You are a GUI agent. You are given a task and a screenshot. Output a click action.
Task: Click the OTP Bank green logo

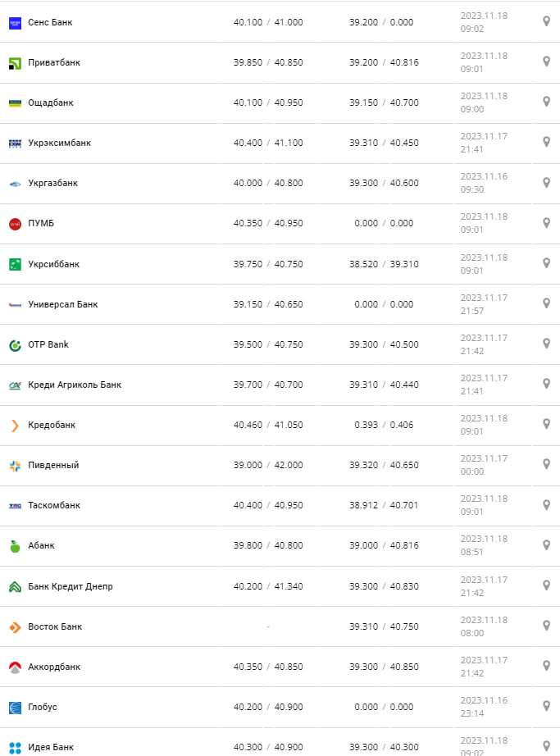coord(15,345)
